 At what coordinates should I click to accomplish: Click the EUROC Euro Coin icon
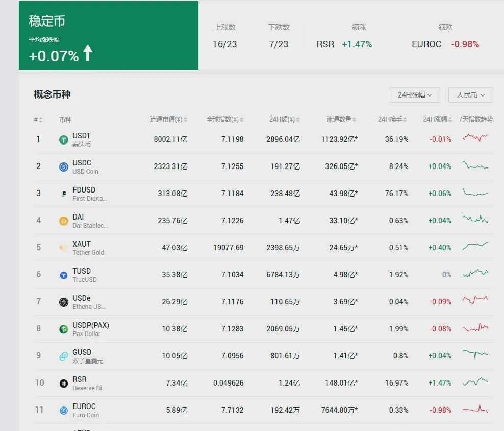tap(64, 410)
